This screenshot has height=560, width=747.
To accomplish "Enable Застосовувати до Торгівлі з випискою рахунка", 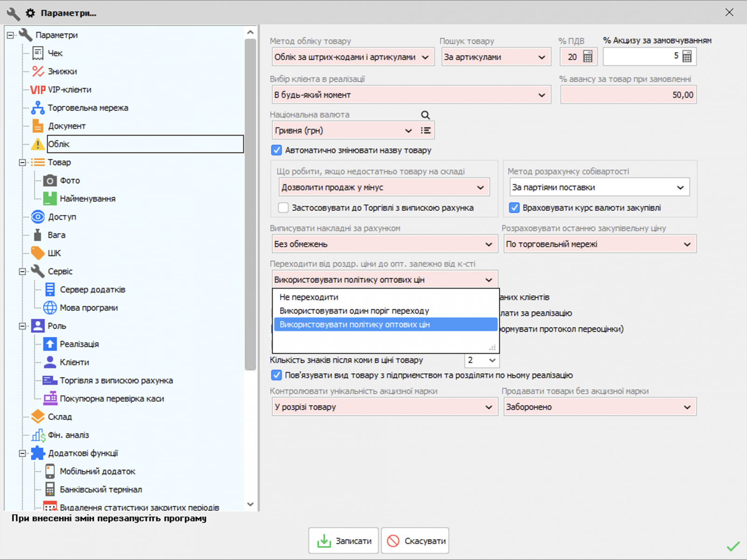I will [x=283, y=207].
